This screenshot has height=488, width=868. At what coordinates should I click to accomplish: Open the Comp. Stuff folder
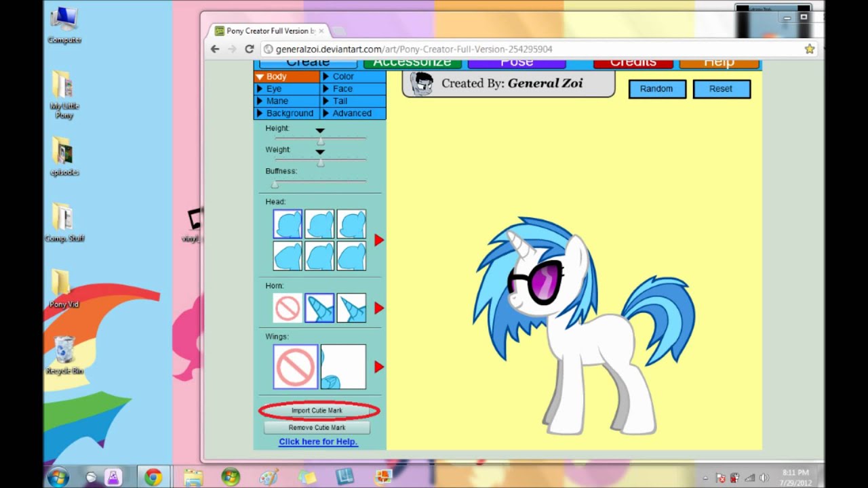(64, 222)
